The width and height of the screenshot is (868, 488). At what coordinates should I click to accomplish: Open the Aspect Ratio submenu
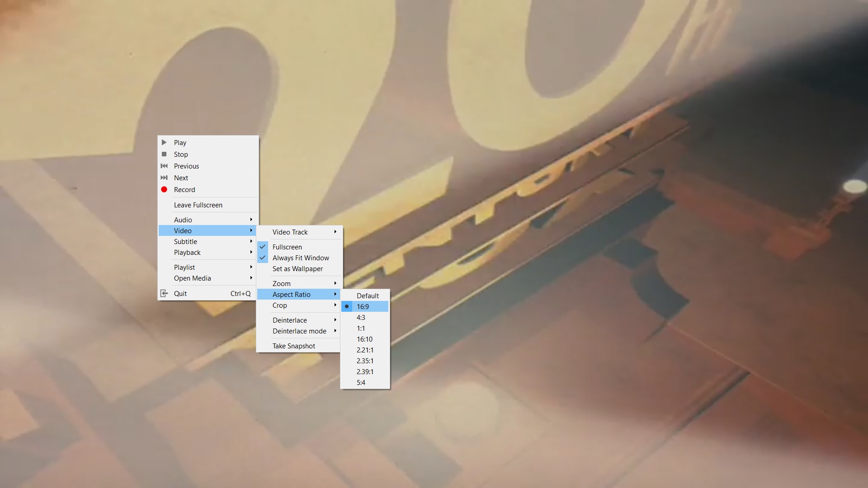pos(298,294)
